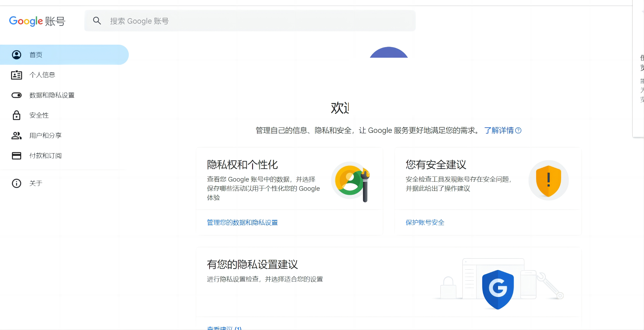This screenshot has width=644, height=330.
Task: Click the 安全性 padlock icon
Action: [16, 115]
